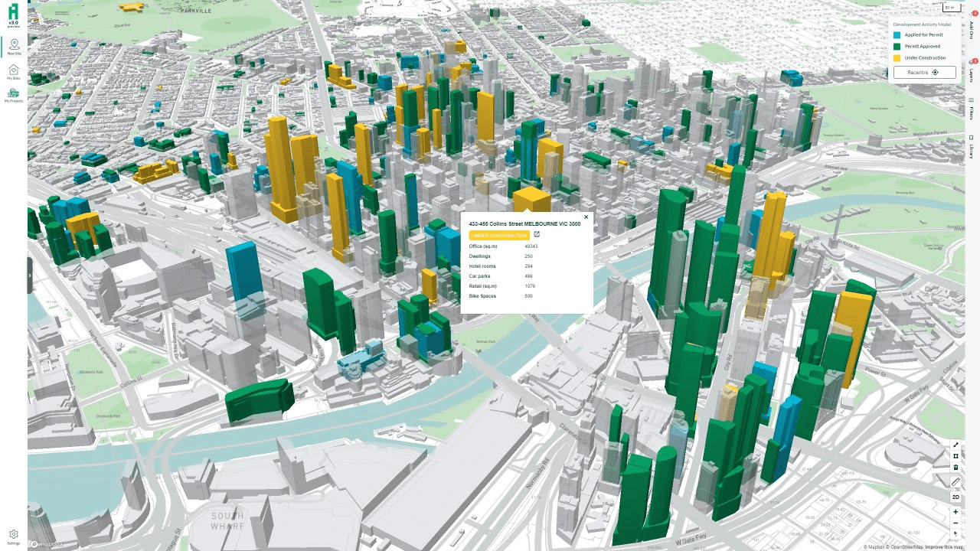Click the SOUTH WHARF map label
This screenshot has height=551, width=980.
point(228,520)
